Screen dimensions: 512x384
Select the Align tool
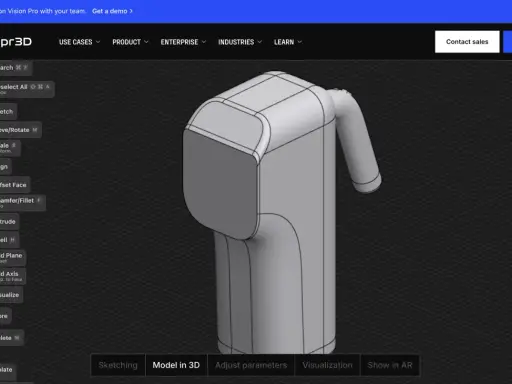[x=5, y=167]
